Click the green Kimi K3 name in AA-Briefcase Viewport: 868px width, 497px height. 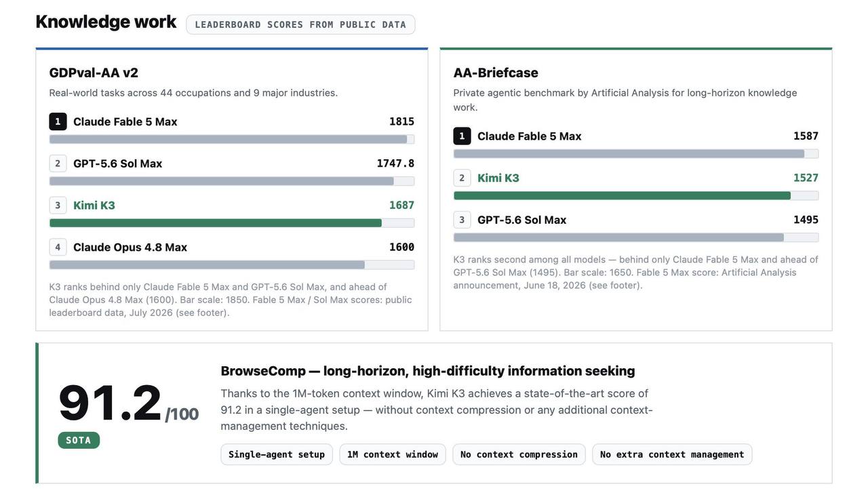[498, 178]
